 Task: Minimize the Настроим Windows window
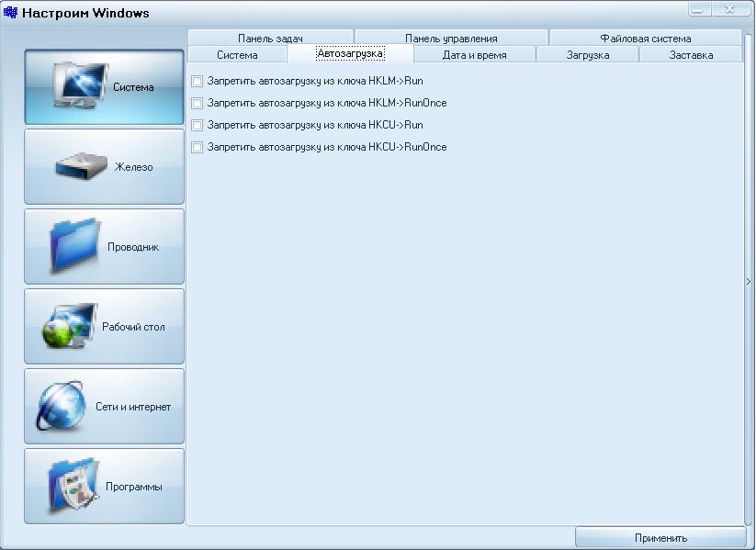coord(698,8)
